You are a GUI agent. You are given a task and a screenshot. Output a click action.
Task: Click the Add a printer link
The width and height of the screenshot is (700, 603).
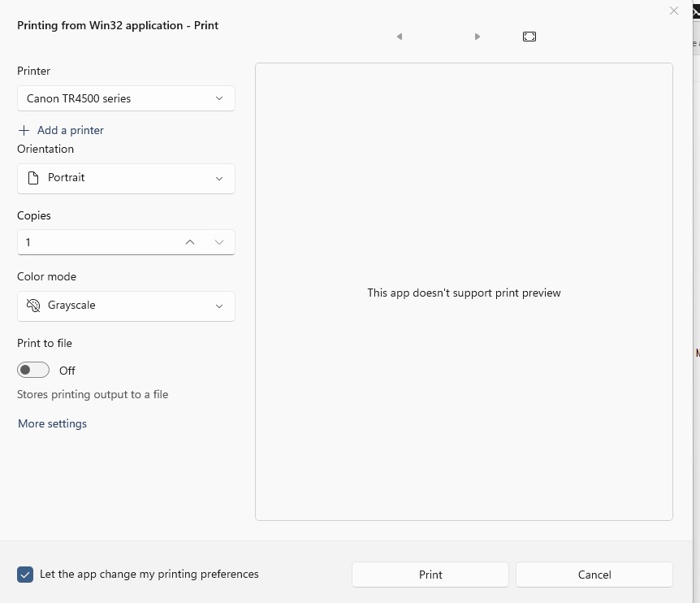coord(71,130)
